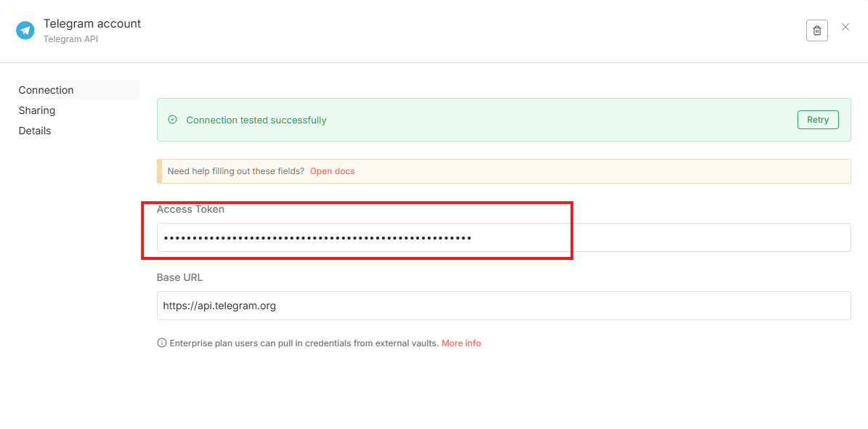
Task: Open the Connection tab
Action: 78,90
